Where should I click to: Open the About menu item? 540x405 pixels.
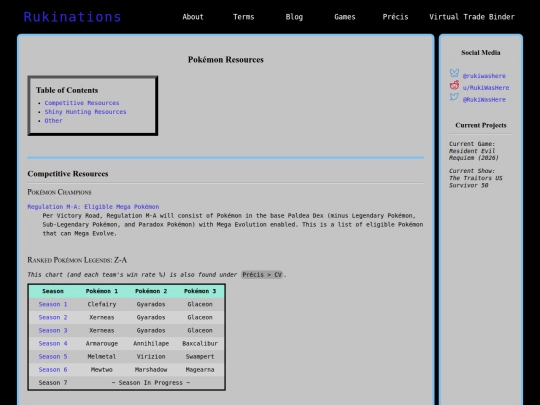193,17
